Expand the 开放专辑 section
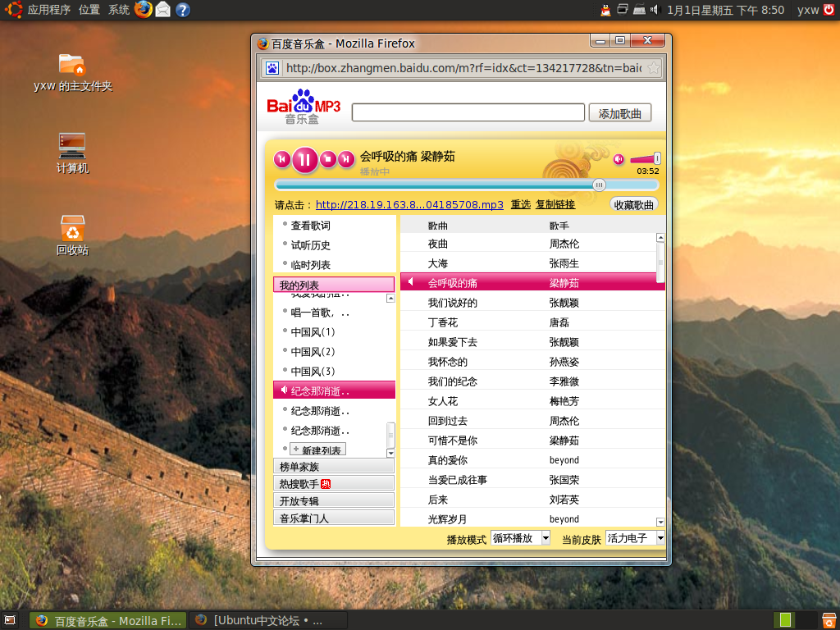840x630 pixels. (x=334, y=500)
